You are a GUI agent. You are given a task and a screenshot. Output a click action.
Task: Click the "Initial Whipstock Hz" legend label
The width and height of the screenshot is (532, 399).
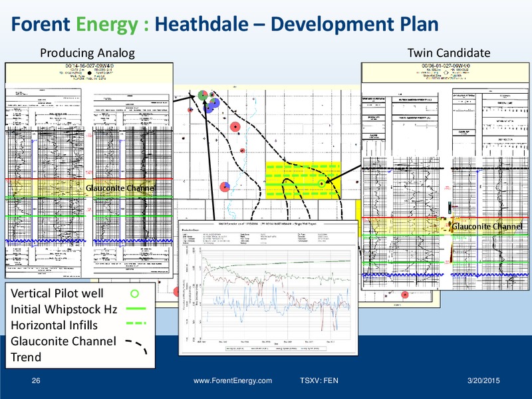(x=64, y=309)
